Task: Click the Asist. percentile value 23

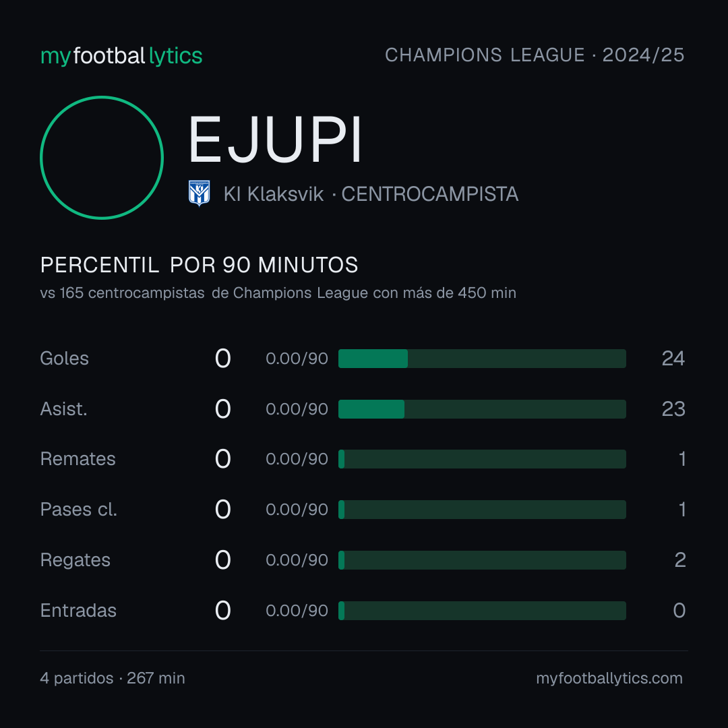Action: point(673,409)
